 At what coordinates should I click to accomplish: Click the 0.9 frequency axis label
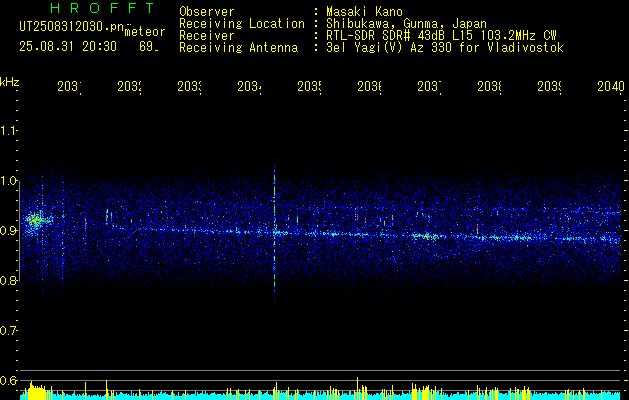(x=8, y=231)
